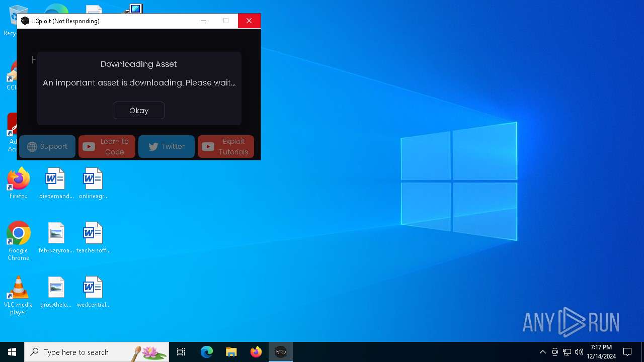Select the Google Chrome desktop shortcut
The image size is (644, 362).
click(19, 241)
